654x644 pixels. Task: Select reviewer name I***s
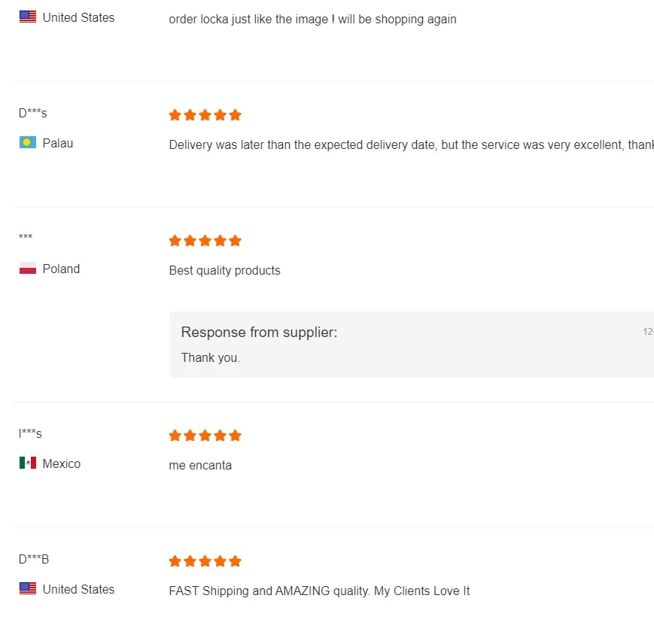click(30, 434)
